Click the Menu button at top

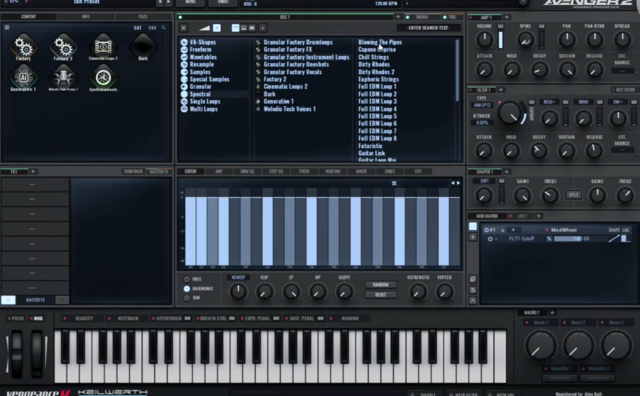[190, 3]
